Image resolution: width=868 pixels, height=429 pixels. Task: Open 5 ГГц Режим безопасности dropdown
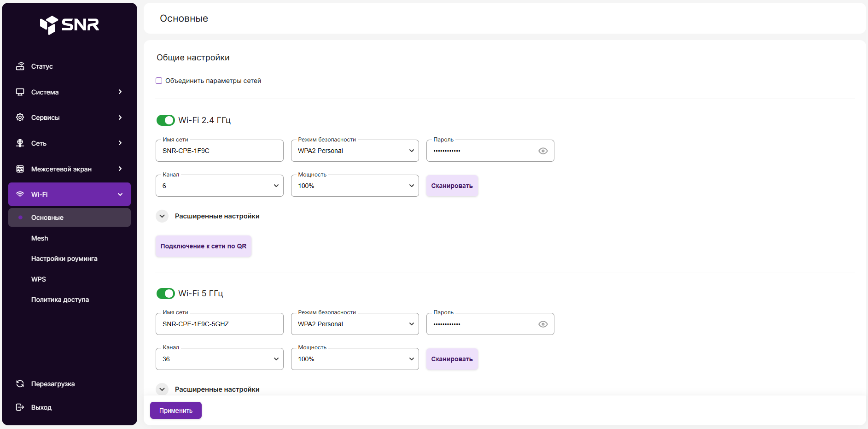click(x=355, y=324)
